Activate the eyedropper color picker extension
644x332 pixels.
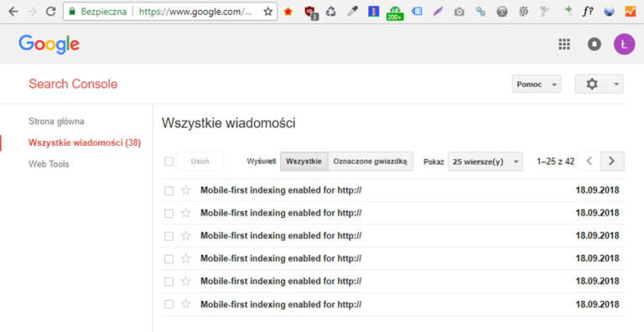[352, 12]
